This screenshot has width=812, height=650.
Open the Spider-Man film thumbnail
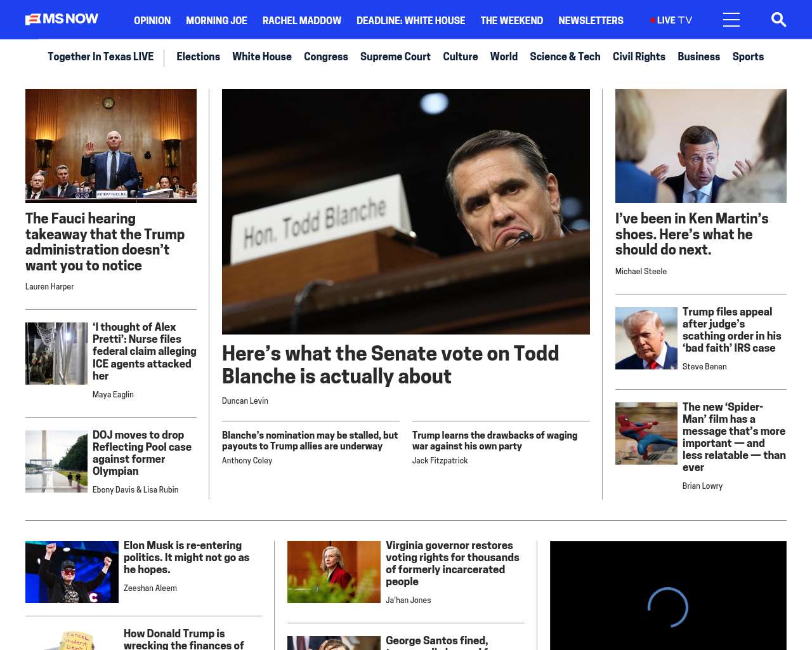click(x=646, y=434)
